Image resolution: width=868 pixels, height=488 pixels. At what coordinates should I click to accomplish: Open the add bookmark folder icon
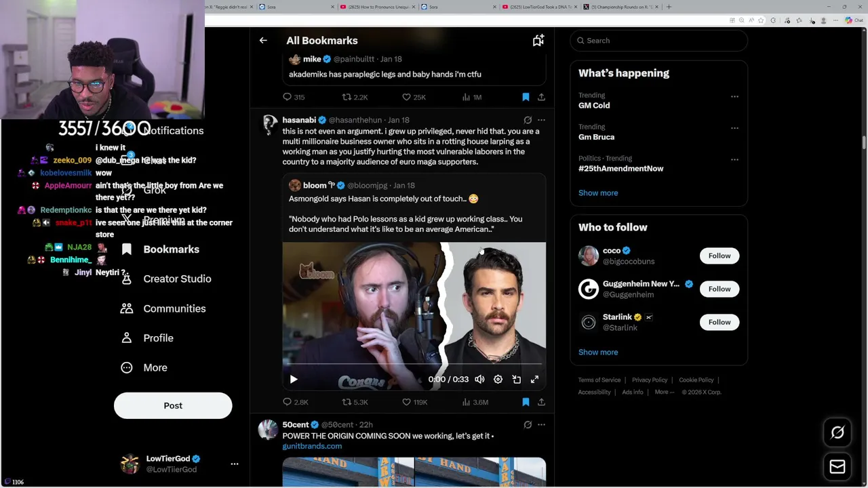(538, 41)
